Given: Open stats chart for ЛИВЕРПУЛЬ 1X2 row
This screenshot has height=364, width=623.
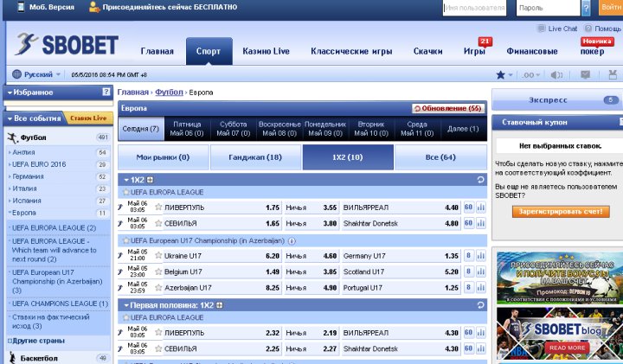Looking at the screenshot, I should click(x=481, y=208).
